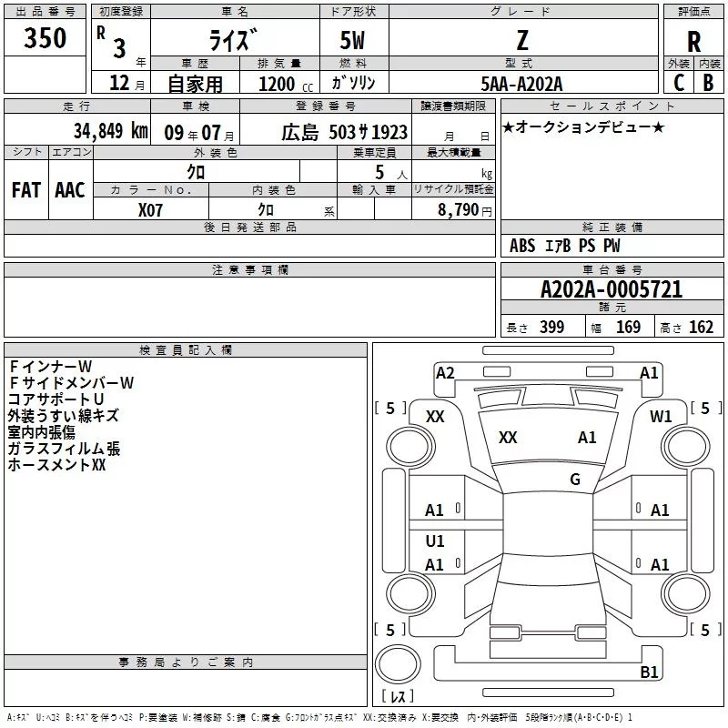Select the model code 5AA-A202A
The width and height of the screenshot is (728, 728).
coord(521,84)
